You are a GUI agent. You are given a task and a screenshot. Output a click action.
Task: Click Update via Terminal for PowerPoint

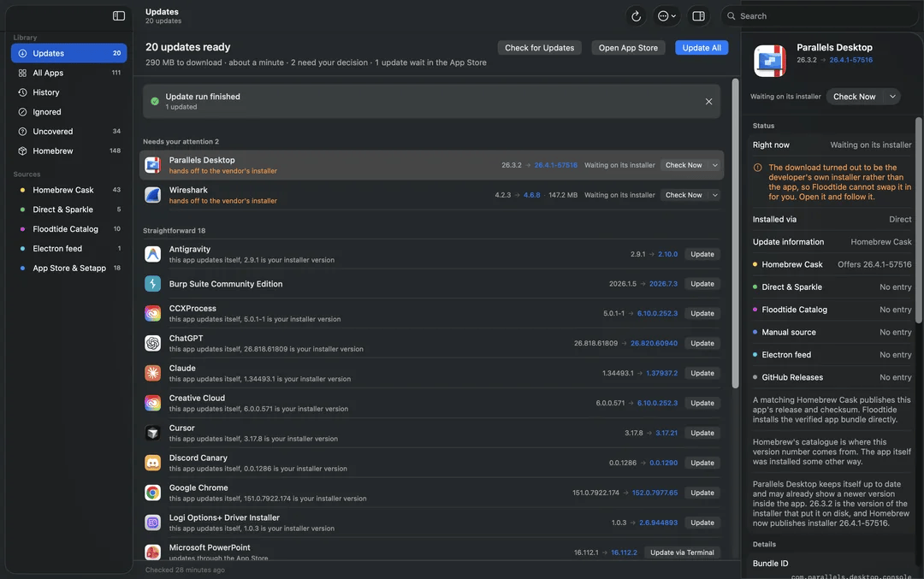coord(682,552)
